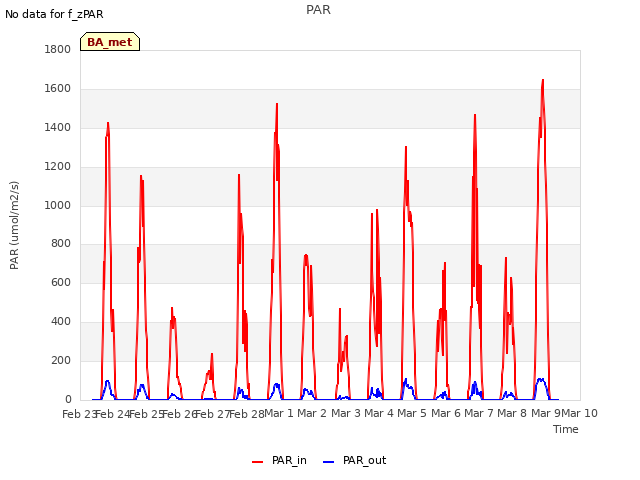This screenshot has width=640, height=480.
Task: Click the Mar 3 x-axis label
Action: (345, 413)
